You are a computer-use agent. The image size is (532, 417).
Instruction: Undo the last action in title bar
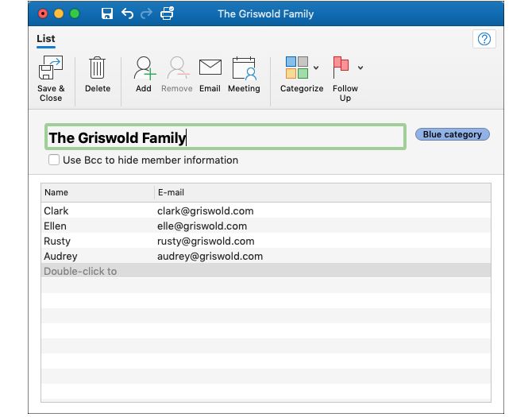click(127, 14)
